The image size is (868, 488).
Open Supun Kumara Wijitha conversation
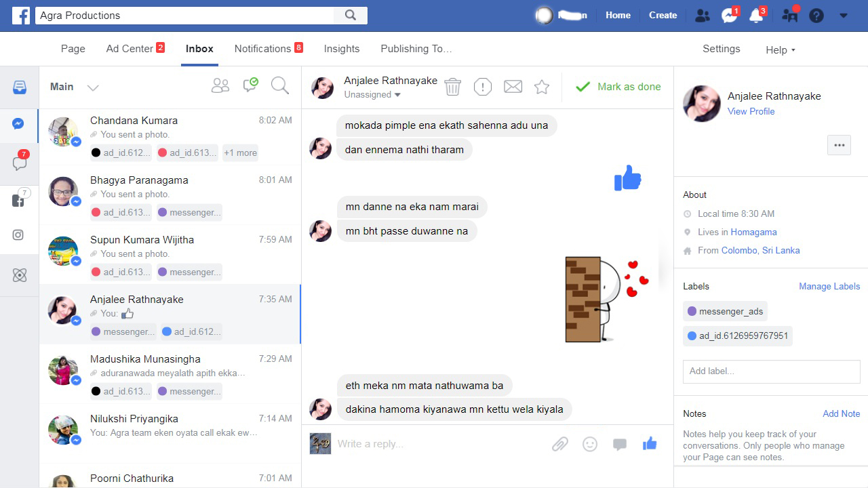click(x=170, y=256)
